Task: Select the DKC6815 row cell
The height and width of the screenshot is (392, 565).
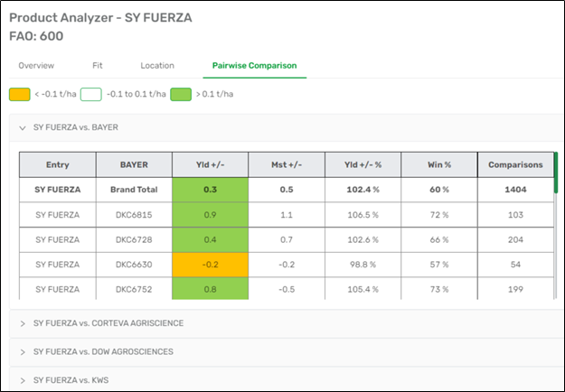Action: click(134, 215)
